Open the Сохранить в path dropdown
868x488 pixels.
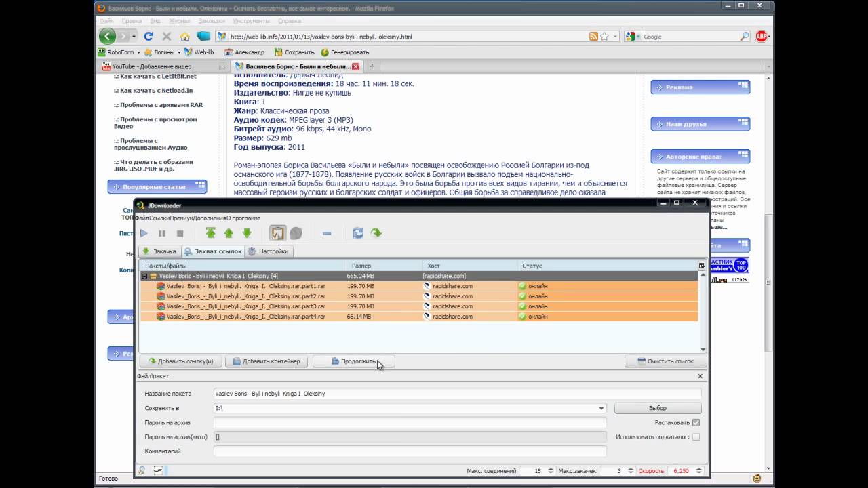click(x=601, y=408)
